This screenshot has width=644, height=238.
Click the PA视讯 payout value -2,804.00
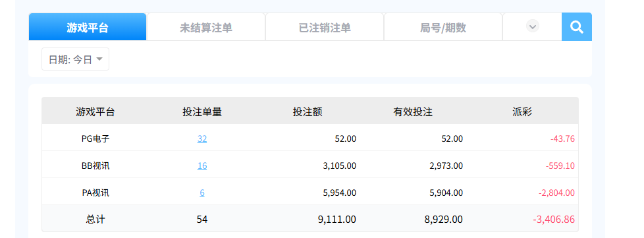(x=556, y=193)
